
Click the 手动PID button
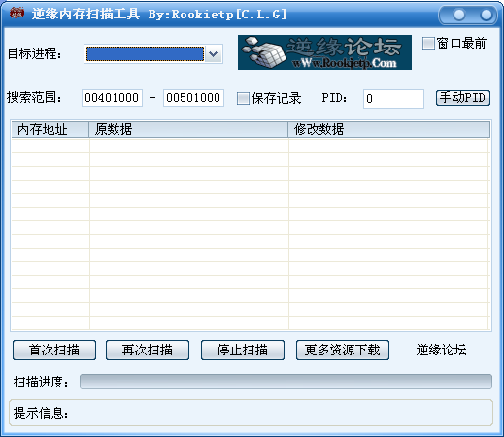(463, 98)
